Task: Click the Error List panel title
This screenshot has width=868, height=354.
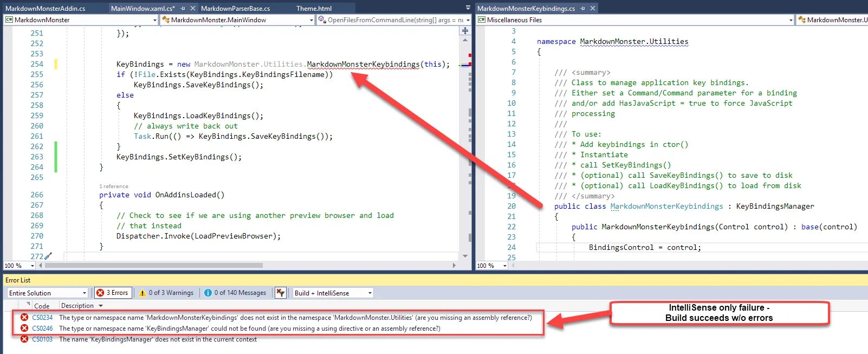Action: coord(18,280)
